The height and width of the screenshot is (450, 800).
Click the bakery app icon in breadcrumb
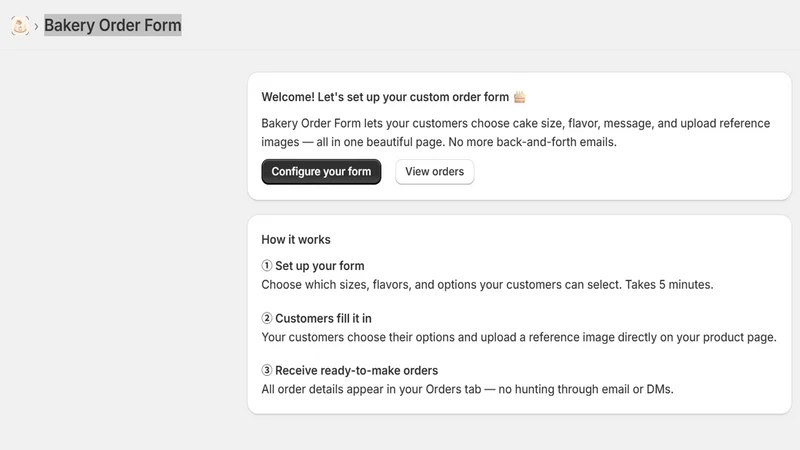point(20,26)
